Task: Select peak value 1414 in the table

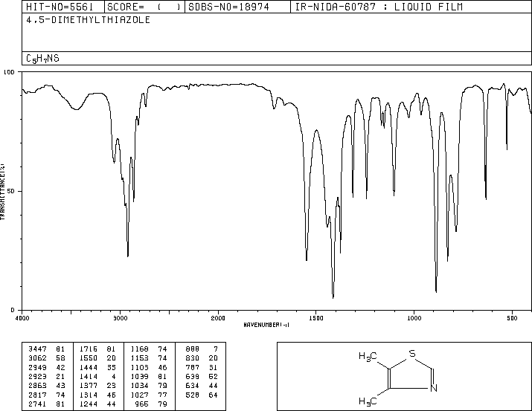Action: [89, 376]
